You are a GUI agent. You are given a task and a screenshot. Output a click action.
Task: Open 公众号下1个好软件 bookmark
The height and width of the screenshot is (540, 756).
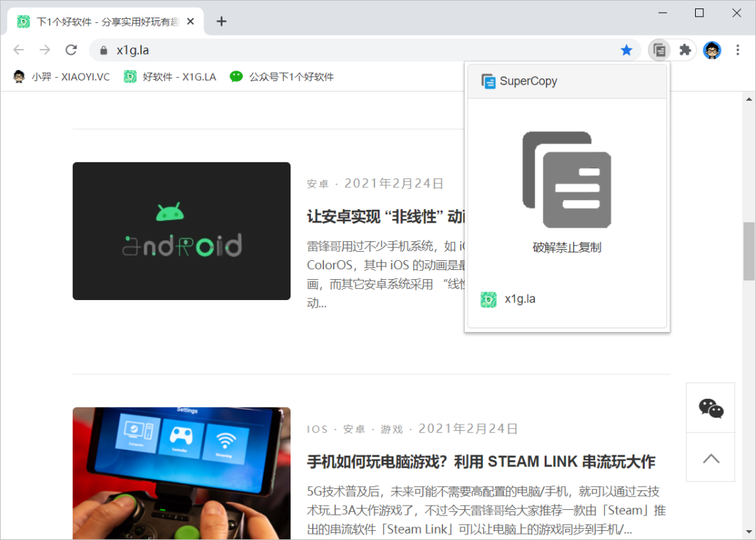click(x=281, y=76)
